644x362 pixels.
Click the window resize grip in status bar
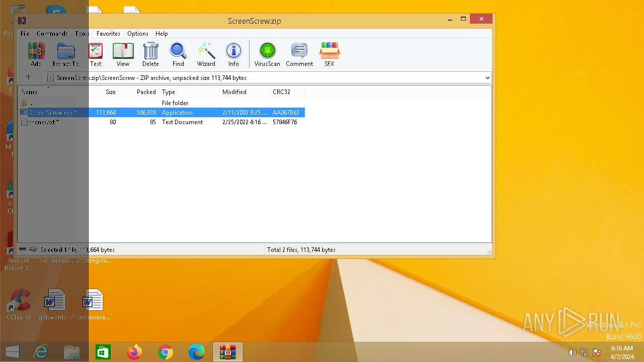pyautogui.click(x=488, y=251)
